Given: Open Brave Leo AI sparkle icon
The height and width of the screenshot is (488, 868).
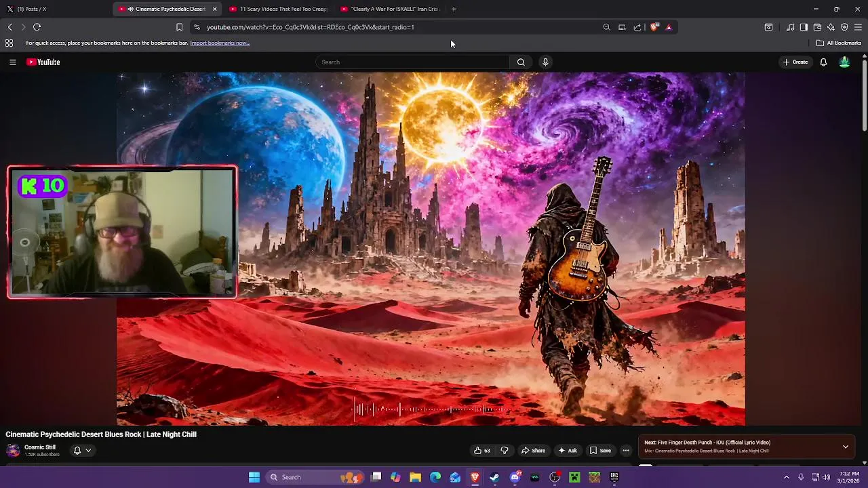Looking at the screenshot, I should 831,27.
